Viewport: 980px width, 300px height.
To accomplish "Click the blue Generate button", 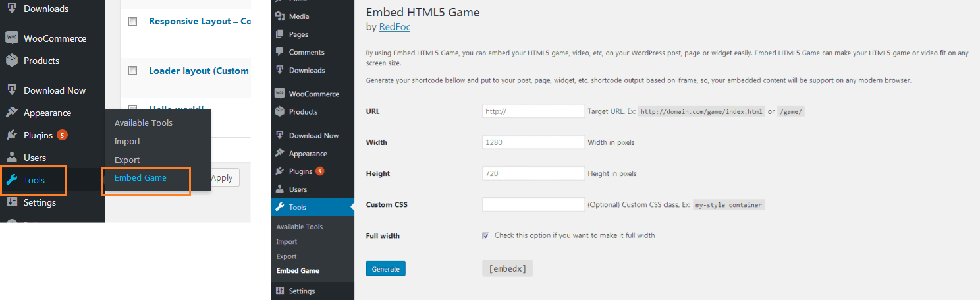I will [x=386, y=269].
